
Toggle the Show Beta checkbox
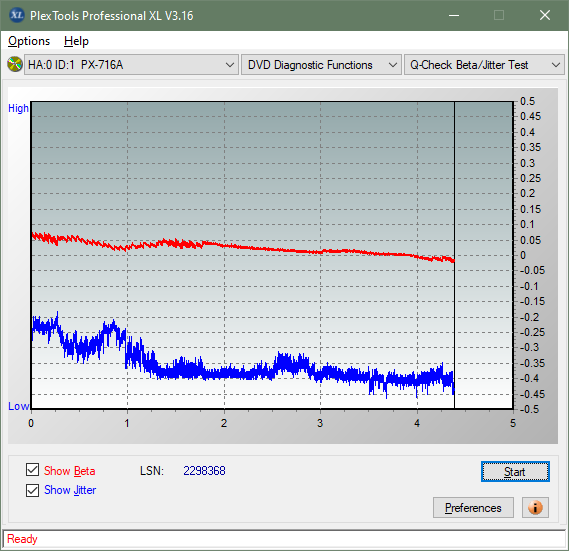point(32,470)
